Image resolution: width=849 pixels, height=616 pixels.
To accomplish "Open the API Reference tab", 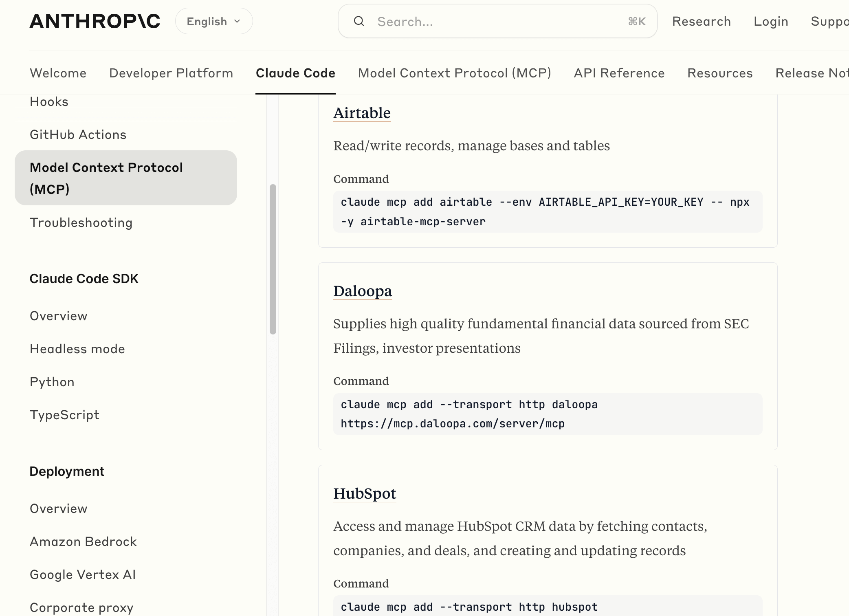I will click(619, 73).
